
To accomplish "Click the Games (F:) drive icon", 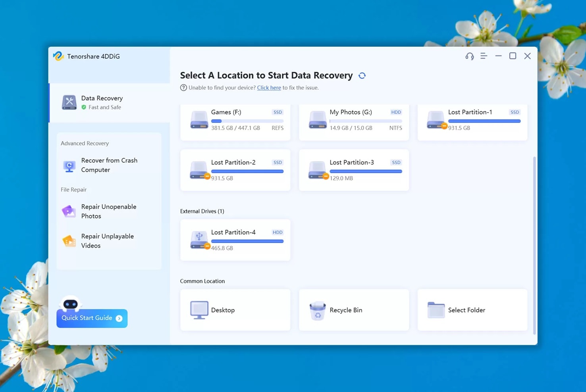I will point(199,120).
